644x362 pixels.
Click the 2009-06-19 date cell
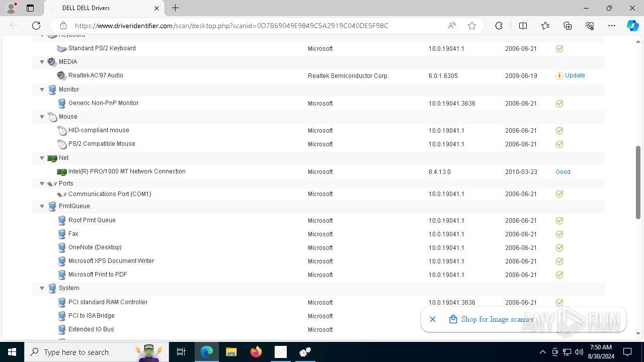point(521,76)
